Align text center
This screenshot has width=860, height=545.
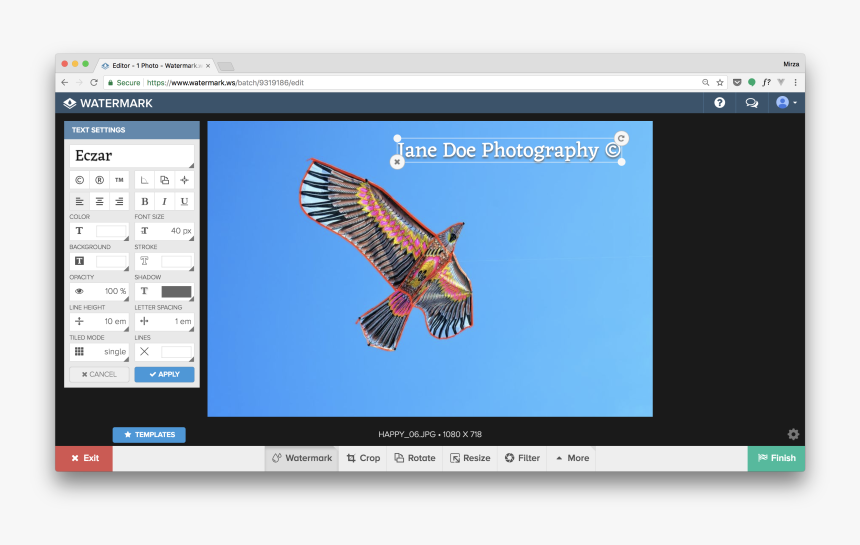(99, 201)
